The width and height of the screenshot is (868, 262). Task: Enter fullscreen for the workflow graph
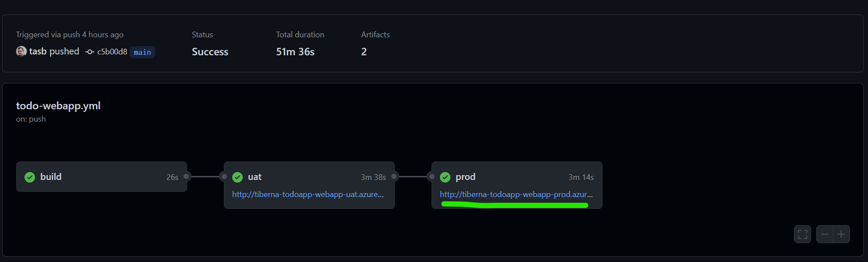pyautogui.click(x=802, y=234)
